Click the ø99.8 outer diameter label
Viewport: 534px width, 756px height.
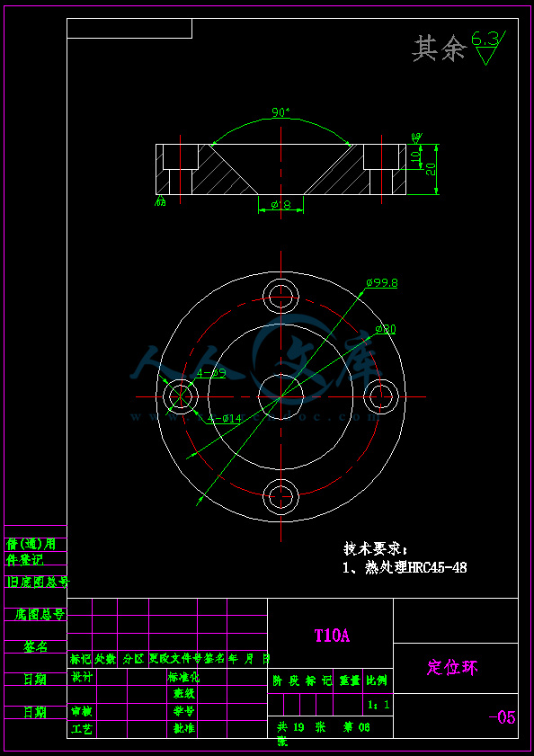tap(382, 283)
